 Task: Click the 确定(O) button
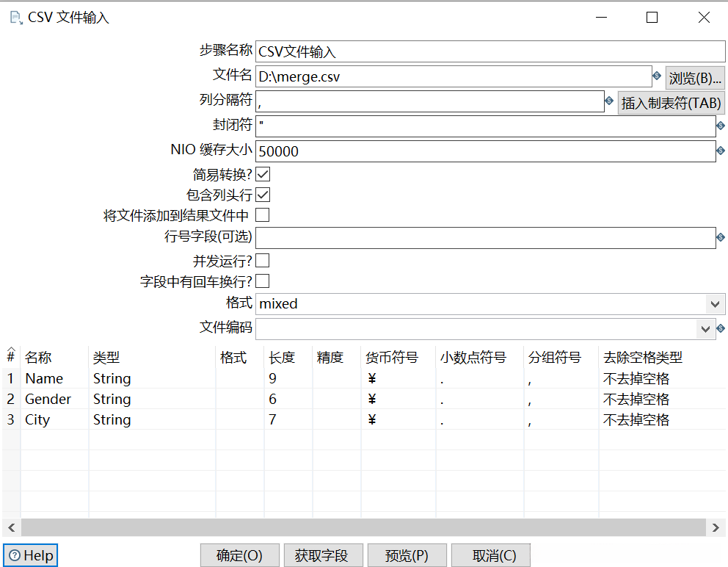click(x=239, y=555)
